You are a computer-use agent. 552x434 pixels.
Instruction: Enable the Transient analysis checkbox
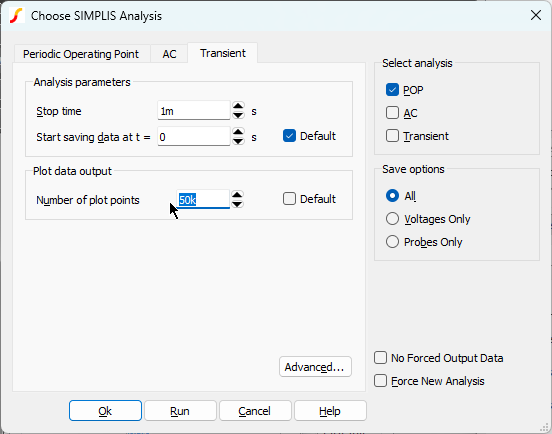click(392, 136)
